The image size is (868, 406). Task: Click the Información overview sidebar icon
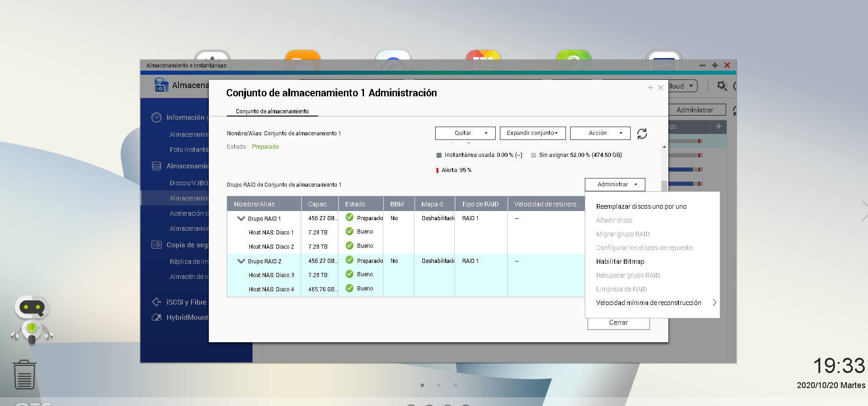click(157, 117)
